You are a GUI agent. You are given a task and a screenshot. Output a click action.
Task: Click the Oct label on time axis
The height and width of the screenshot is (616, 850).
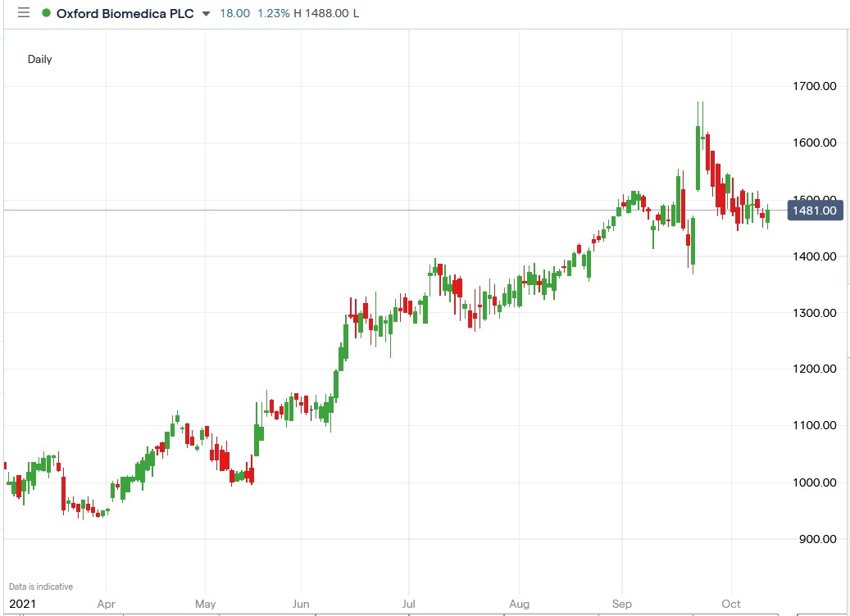(731, 604)
